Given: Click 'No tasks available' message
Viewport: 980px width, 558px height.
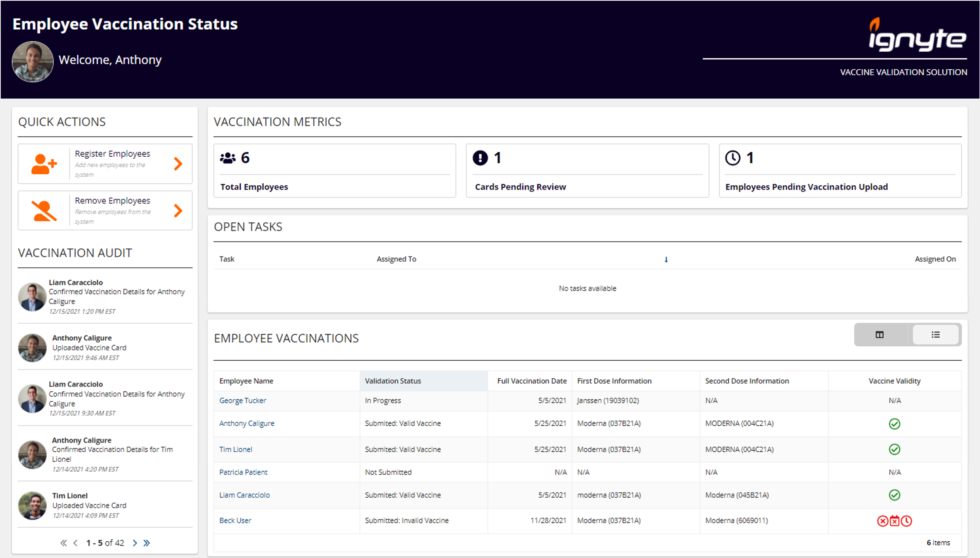Looking at the screenshot, I should point(587,288).
